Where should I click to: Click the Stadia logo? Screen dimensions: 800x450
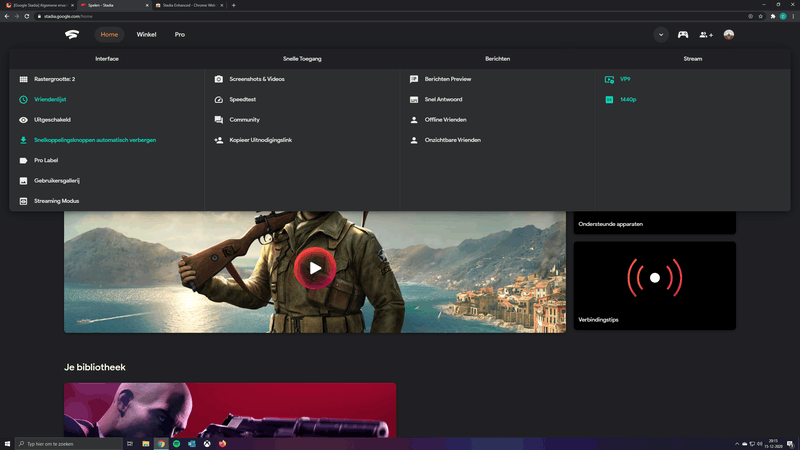73,35
